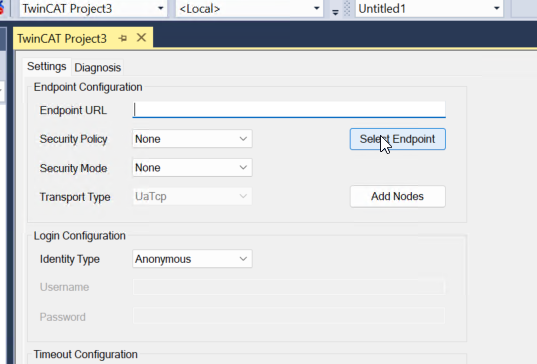Click the Username field

[289, 287]
